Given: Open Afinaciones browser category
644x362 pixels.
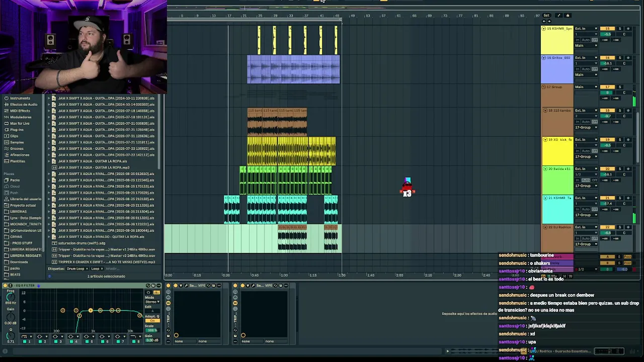Looking at the screenshot, I should pyautogui.click(x=19, y=155).
